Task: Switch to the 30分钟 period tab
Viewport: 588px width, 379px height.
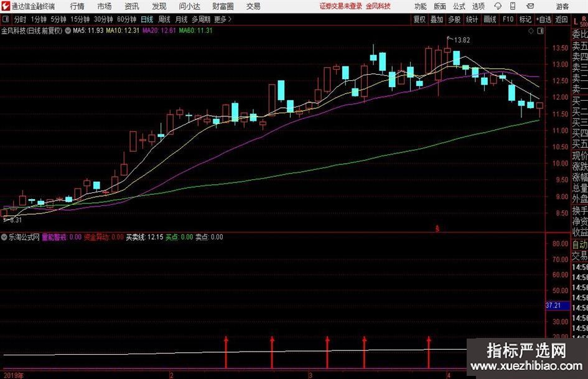Action: click(x=103, y=19)
